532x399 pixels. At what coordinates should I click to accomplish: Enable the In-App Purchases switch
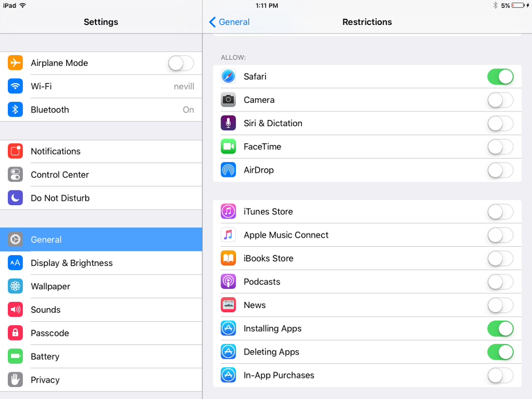pos(500,376)
